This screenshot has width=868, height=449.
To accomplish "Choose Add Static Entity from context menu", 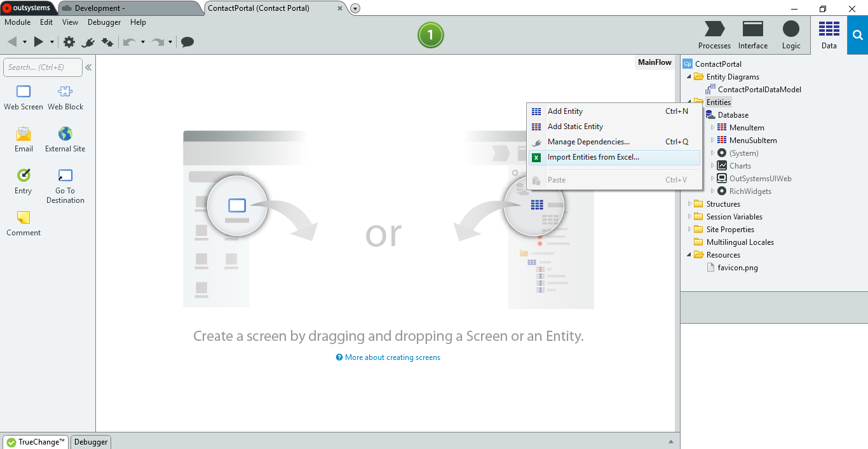I will click(614, 127).
